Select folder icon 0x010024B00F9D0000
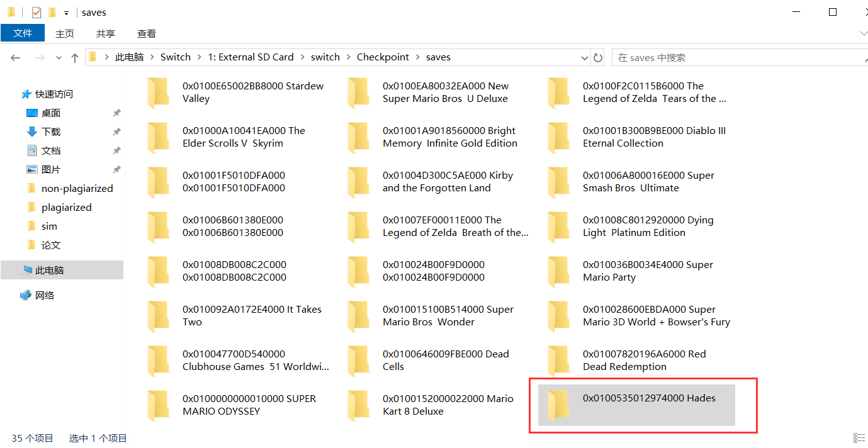Image resolution: width=868 pixels, height=448 pixels. coord(358,272)
